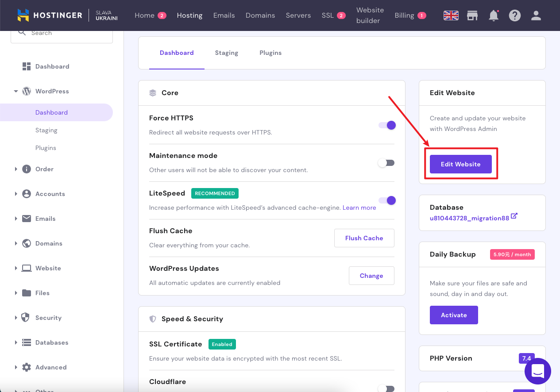560x392 pixels.
Task: Click the Domains globe icon
Action: click(x=27, y=243)
